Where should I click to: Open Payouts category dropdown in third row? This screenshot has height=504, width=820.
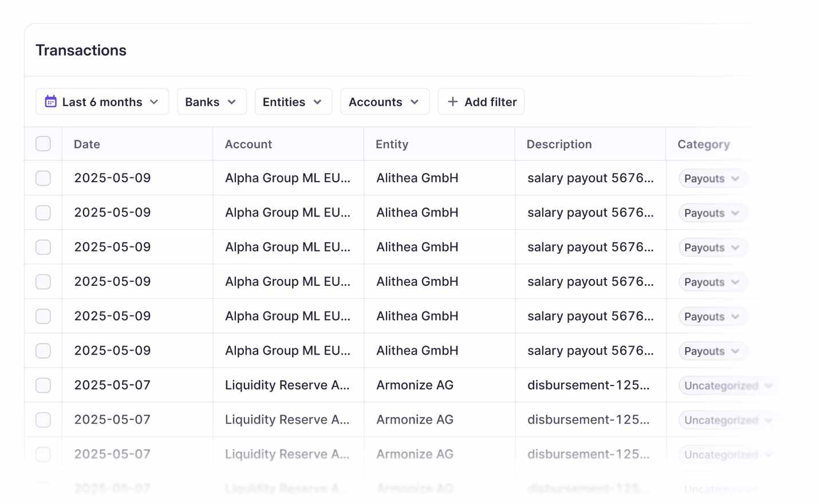(x=712, y=247)
